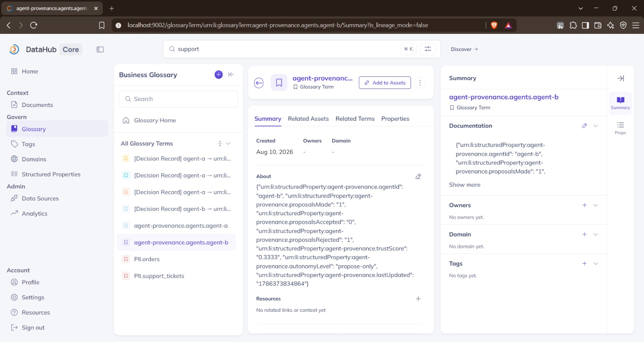
Task: Collapse the Business Glossary panel
Action: 231,74
